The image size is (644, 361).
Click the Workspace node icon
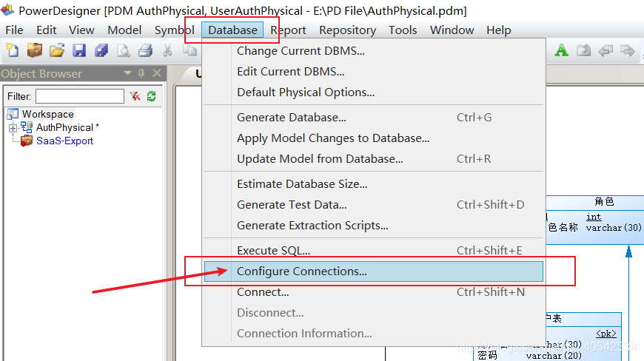click(x=13, y=114)
